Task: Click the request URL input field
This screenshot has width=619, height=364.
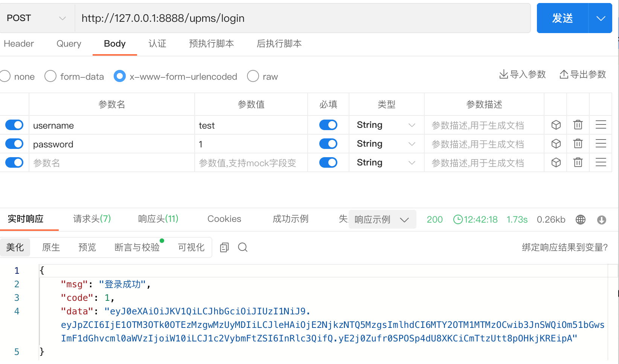Action: [303, 18]
